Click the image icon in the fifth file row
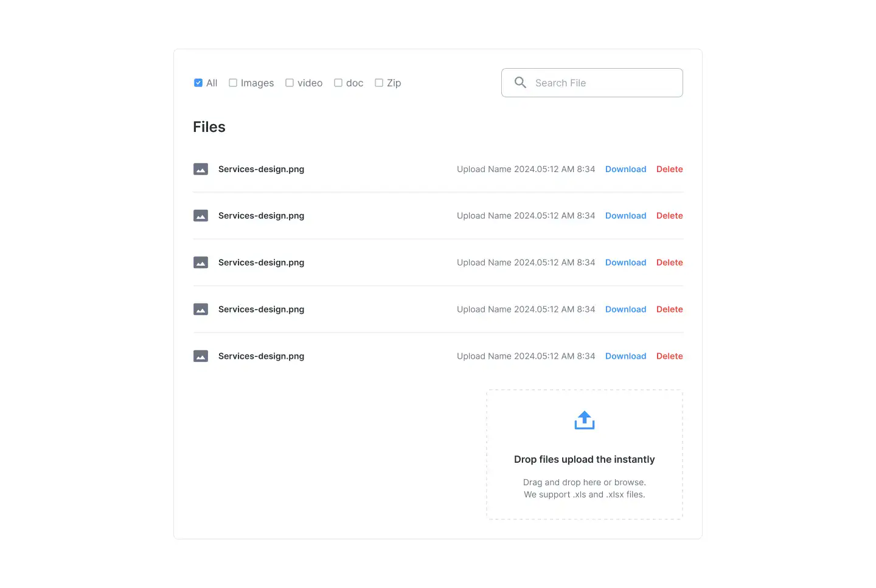876x588 pixels. tap(201, 356)
